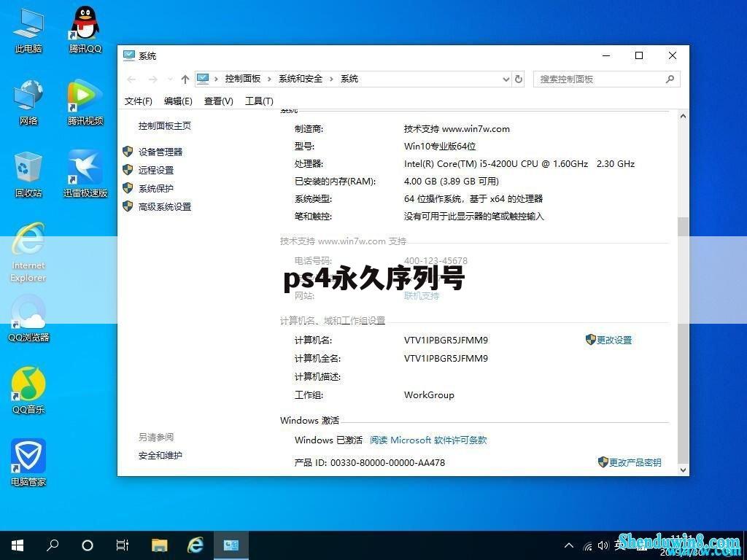Image resolution: width=747 pixels, height=560 pixels.
Task: Open the 查看(V) menu
Action: click(x=219, y=101)
